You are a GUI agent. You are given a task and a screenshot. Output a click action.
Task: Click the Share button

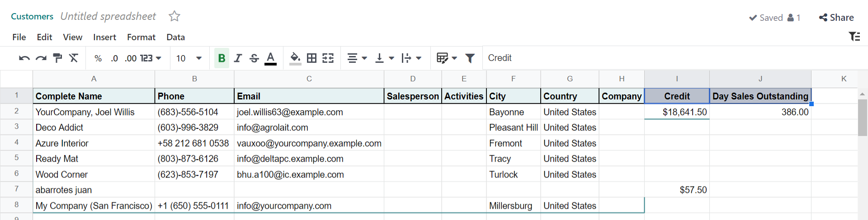click(836, 18)
